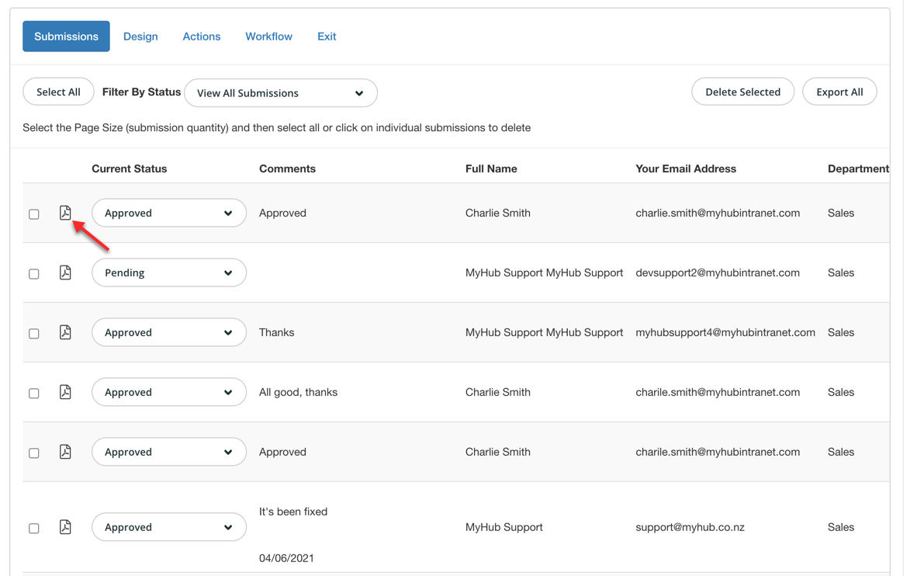Image resolution: width=924 pixels, height=576 pixels.
Task: Click the Your Email Address column header
Action: coord(686,168)
